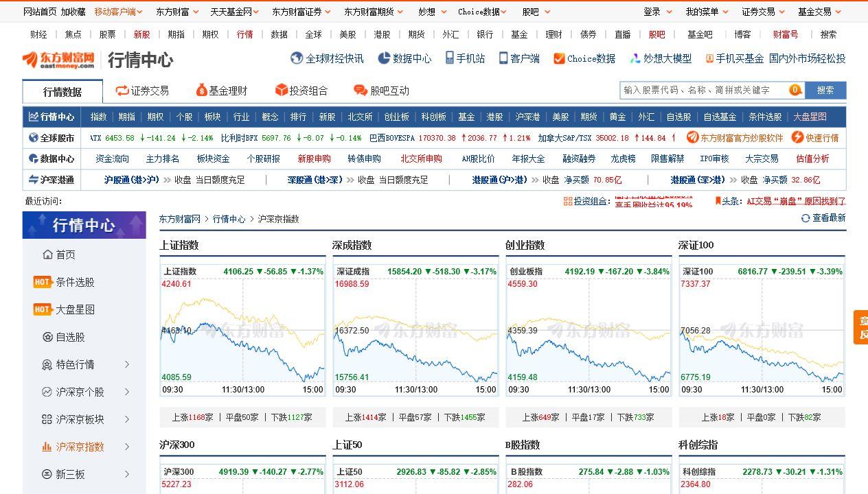The height and width of the screenshot is (494, 868).
Task: Open the 天天基金网 dropdown
Action: pyautogui.click(x=235, y=12)
